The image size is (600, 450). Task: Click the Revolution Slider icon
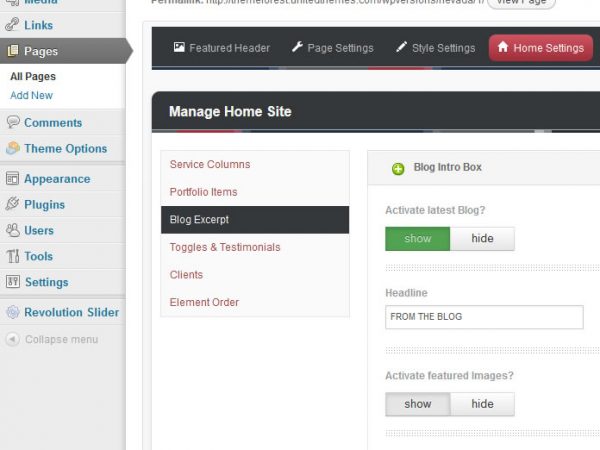tap(13, 312)
